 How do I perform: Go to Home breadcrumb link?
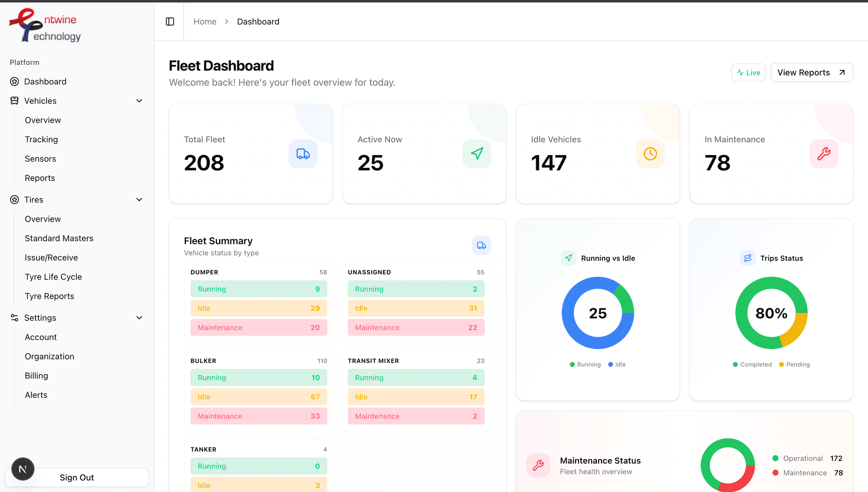click(x=205, y=22)
